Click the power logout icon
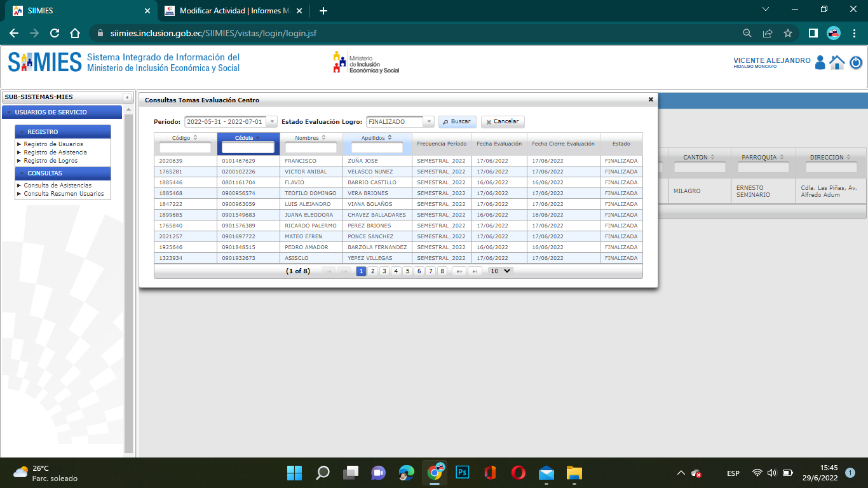This screenshot has height=488, width=868. click(x=856, y=62)
